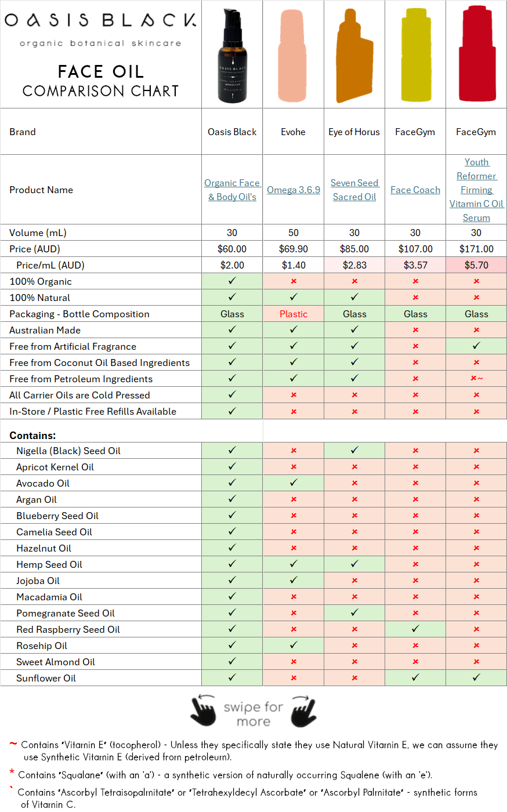Viewport: 507px width, 812px height.
Task: Click Oasis Black checkmark for Argan Oil
Action: pyautogui.click(x=232, y=499)
